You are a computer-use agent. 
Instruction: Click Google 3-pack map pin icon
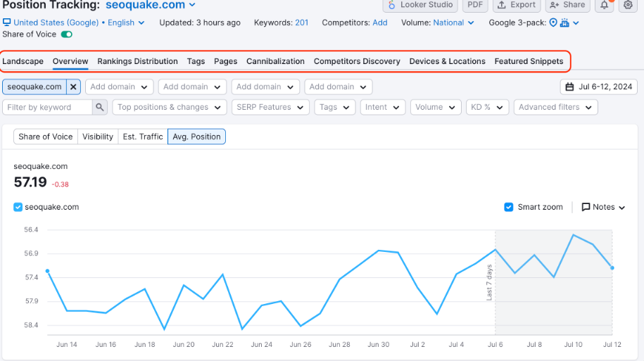[x=553, y=23]
